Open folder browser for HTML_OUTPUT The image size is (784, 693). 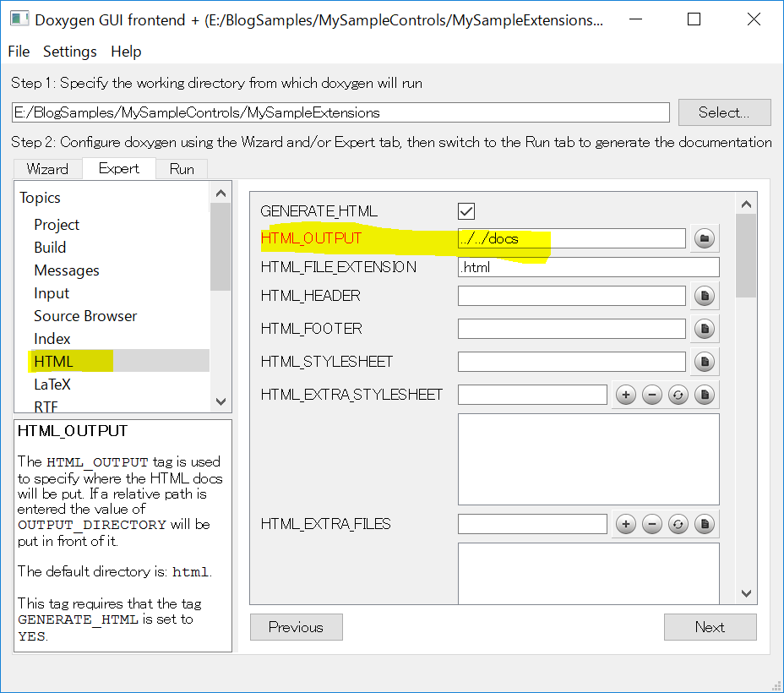coord(705,238)
